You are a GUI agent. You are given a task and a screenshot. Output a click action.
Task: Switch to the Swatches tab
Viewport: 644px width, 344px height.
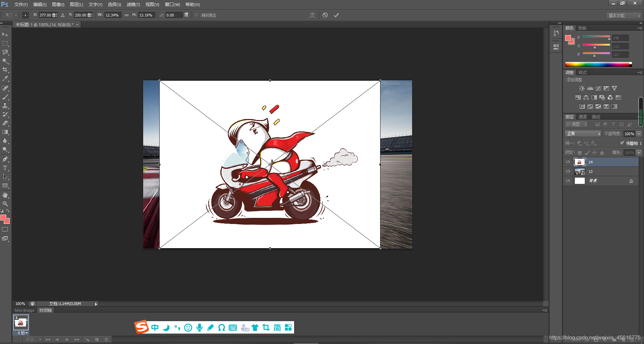pyautogui.click(x=582, y=28)
